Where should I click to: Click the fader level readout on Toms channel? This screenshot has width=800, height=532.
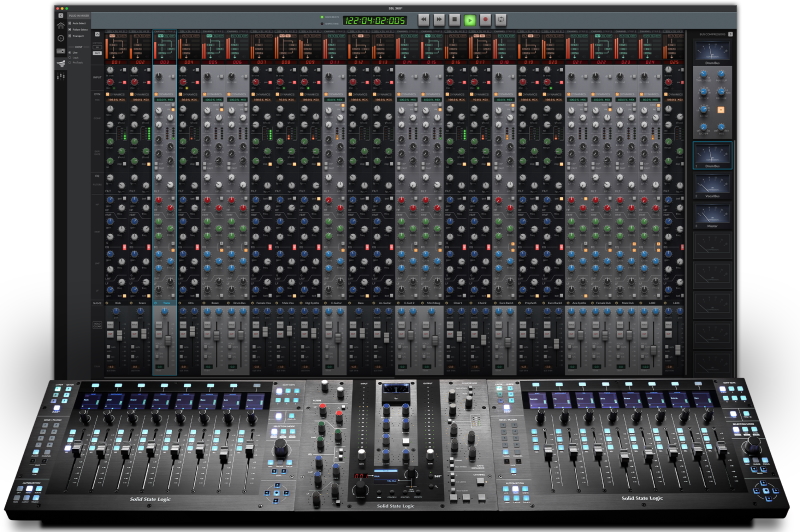[160, 367]
